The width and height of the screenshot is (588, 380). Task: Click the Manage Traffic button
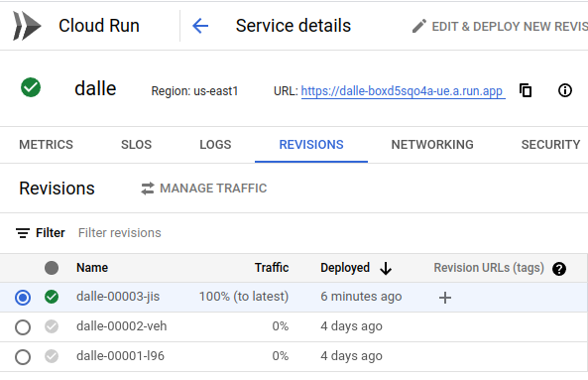click(x=203, y=189)
